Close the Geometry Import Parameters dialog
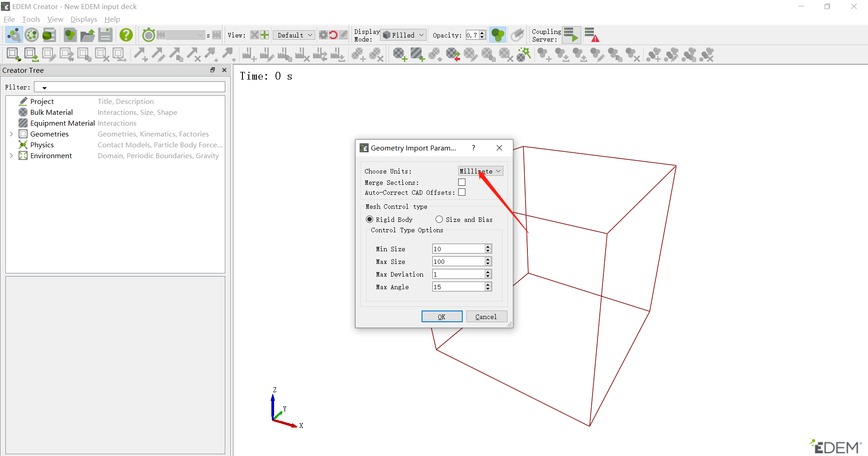 (499, 148)
